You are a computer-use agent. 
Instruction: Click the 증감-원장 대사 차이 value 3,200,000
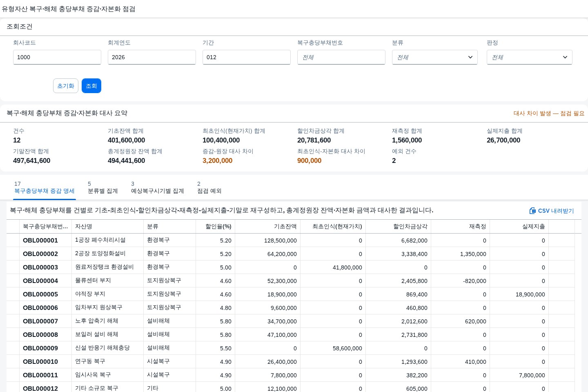tap(218, 161)
